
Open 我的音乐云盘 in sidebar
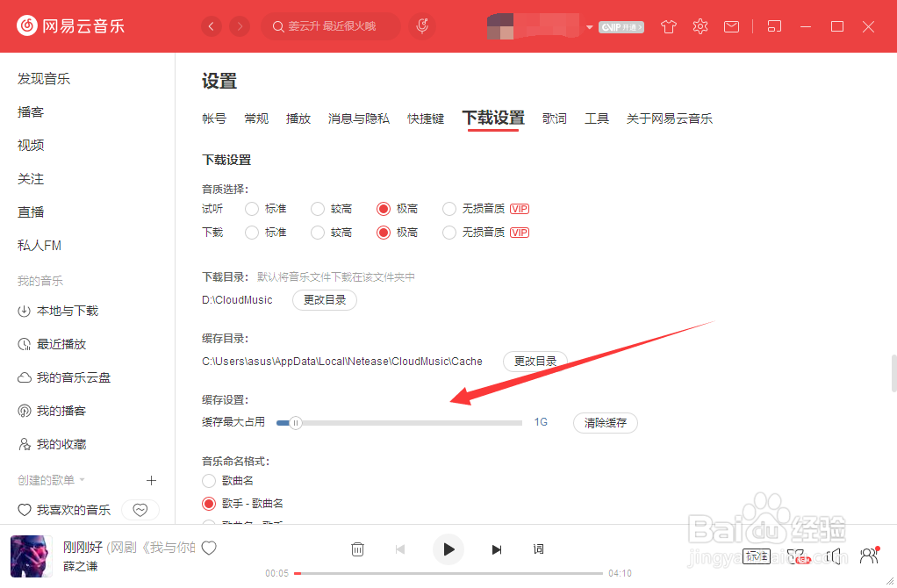tap(64, 377)
